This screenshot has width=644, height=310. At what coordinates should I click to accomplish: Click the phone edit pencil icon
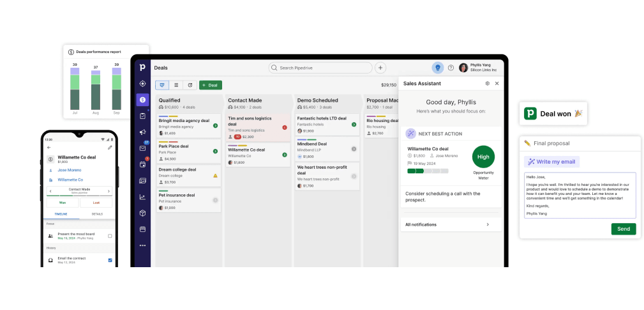pyautogui.click(x=110, y=147)
